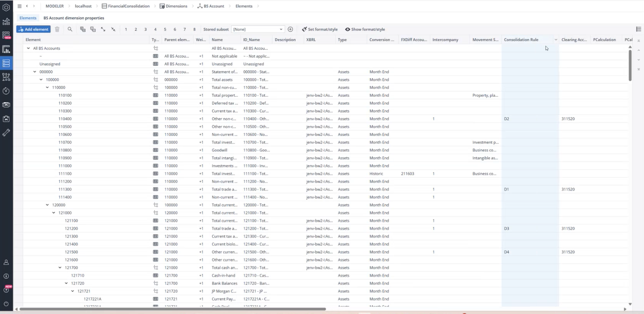Click the plus circle next to Stored subset
Viewport: 644px width, 314px height.
click(x=290, y=30)
